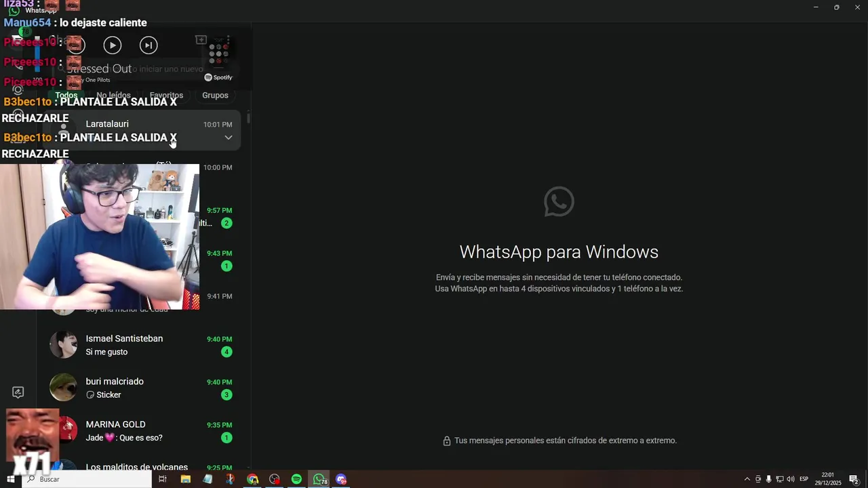Open Spotify from the taskbar
Image resolution: width=868 pixels, height=488 pixels.
[296, 479]
